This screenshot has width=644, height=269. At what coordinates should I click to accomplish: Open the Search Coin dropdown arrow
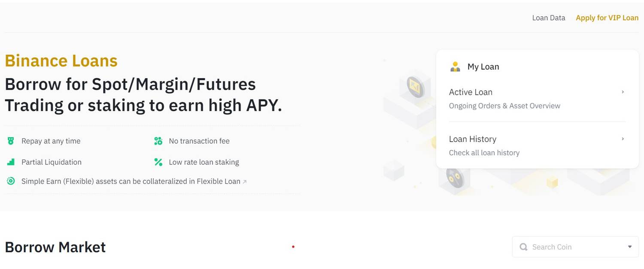tap(630, 247)
